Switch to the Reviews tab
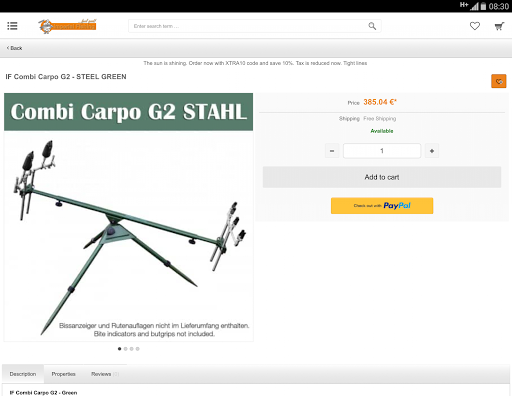The image size is (512, 396). 104,374
